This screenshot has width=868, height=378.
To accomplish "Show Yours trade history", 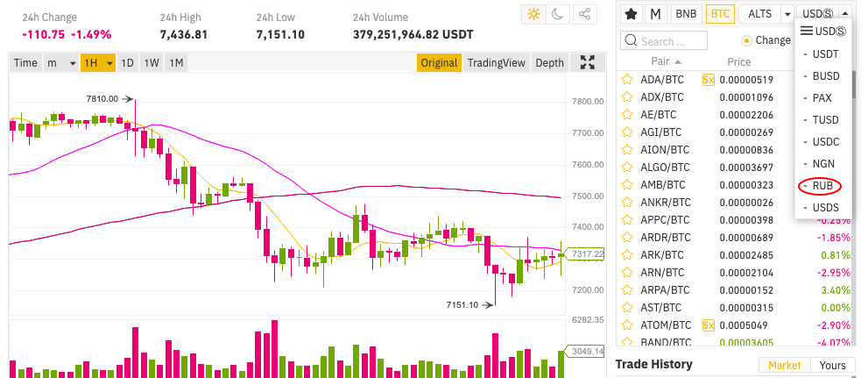I will click(833, 365).
